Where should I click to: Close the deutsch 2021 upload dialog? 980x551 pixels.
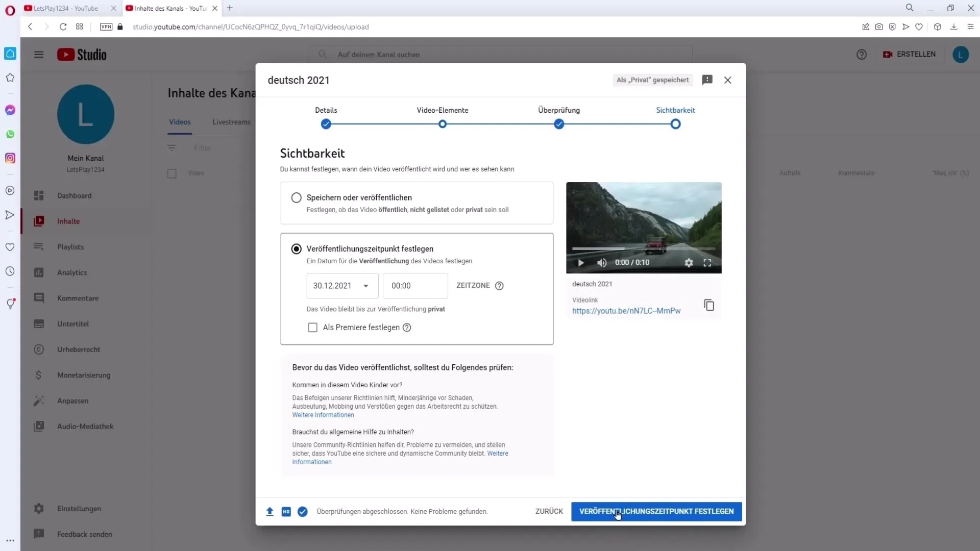pyautogui.click(x=728, y=80)
